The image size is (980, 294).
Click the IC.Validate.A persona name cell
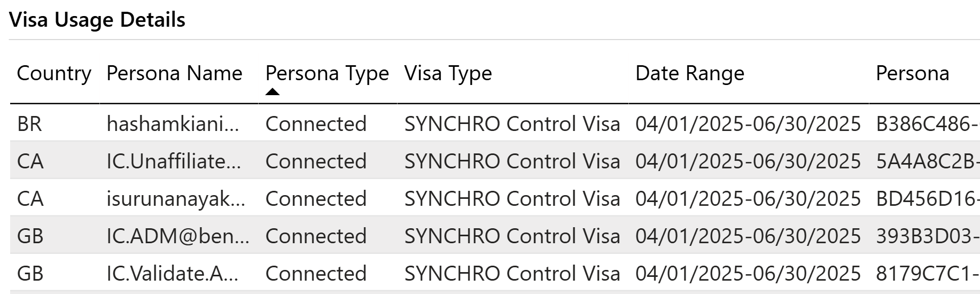(172, 274)
